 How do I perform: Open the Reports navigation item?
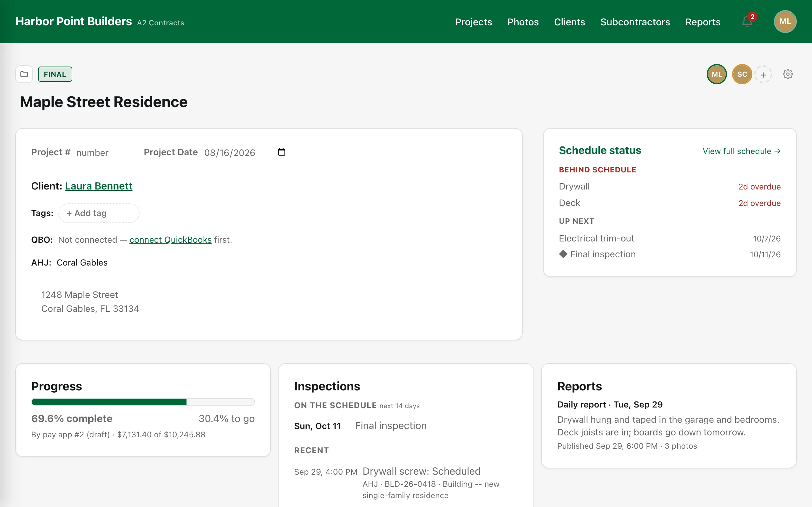[x=703, y=22]
